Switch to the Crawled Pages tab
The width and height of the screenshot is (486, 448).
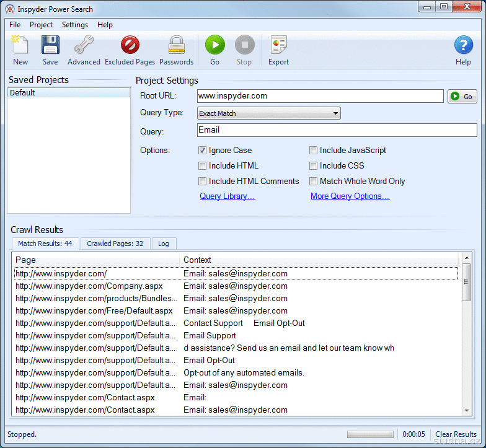115,244
